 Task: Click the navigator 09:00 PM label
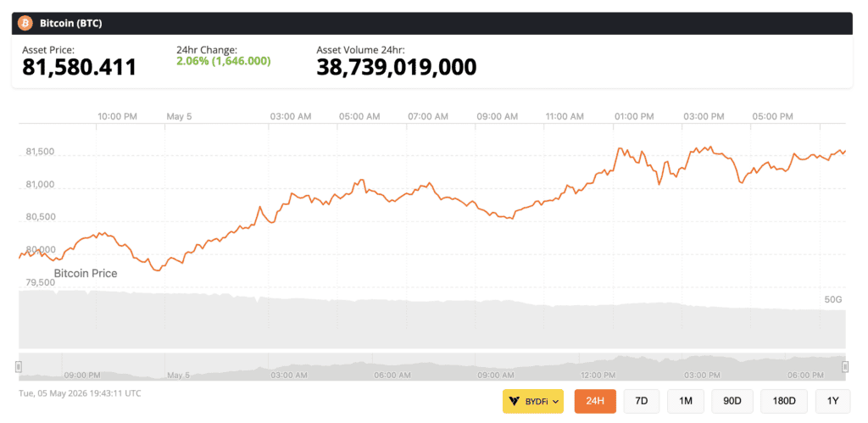click(x=82, y=375)
